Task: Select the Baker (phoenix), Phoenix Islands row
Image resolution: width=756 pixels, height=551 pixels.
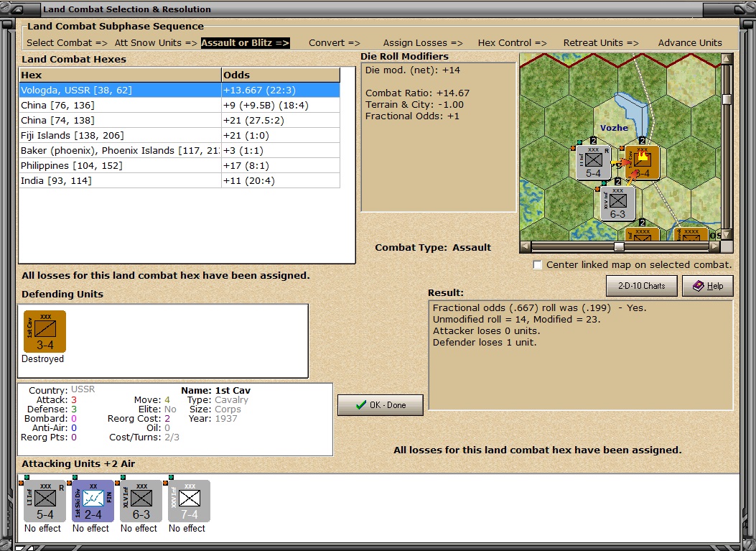Action: point(179,151)
